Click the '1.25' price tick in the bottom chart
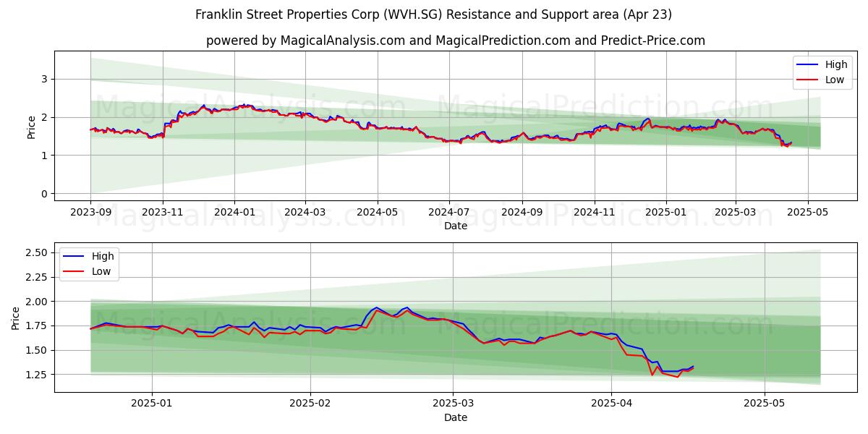Image resolution: width=868 pixels, height=434 pixels. click(38, 375)
